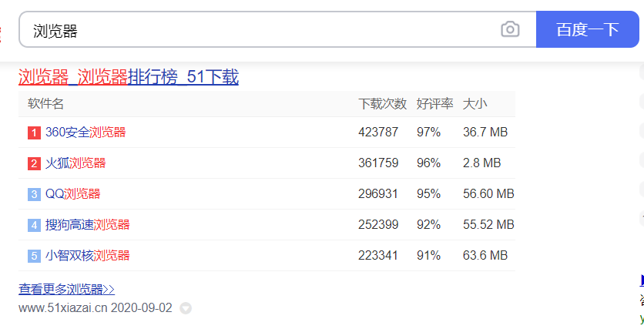Click the rank 5 badge icon
The height and width of the screenshot is (329, 644).
34,256
